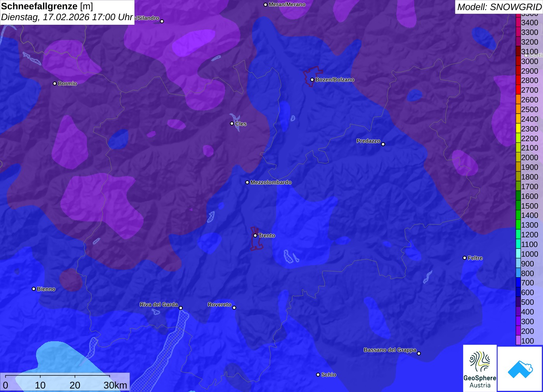543x392 pixels.
Task: Click the 2600 legend value
Action: 530,100
